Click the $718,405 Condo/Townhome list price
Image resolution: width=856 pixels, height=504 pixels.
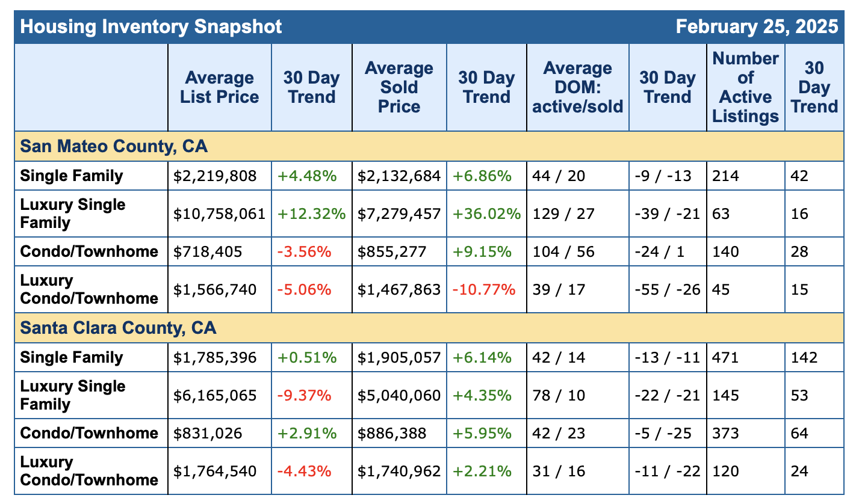[208, 252]
